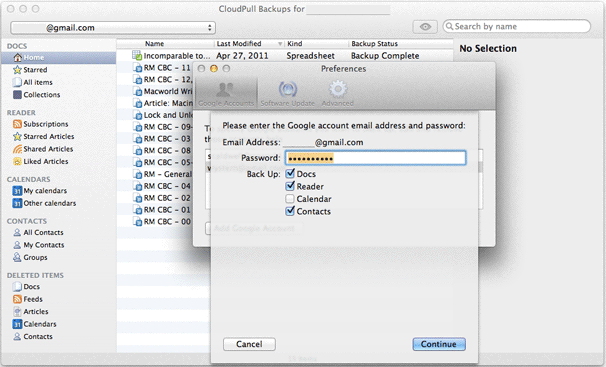
Task: Click the Cancel button
Action: tap(249, 344)
